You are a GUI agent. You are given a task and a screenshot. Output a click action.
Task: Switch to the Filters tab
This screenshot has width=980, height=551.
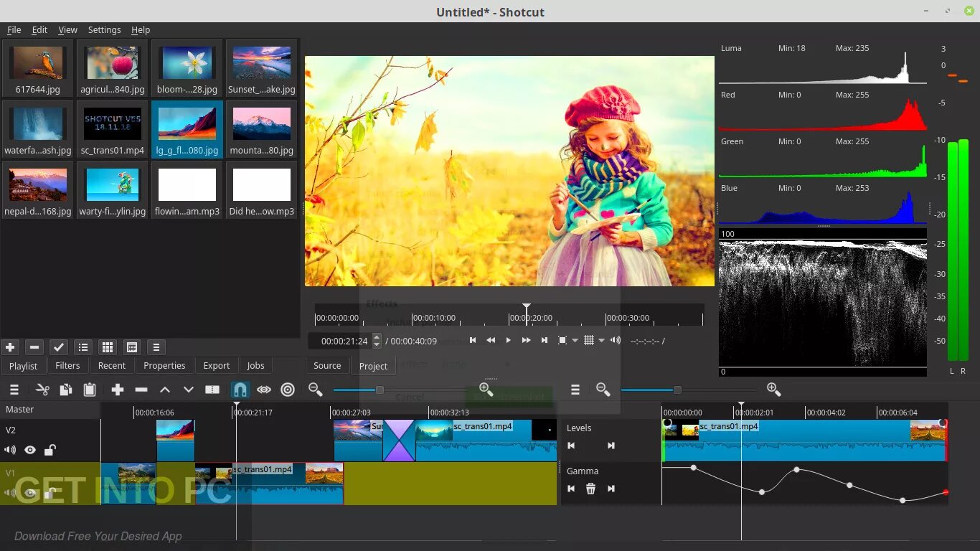coord(68,365)
